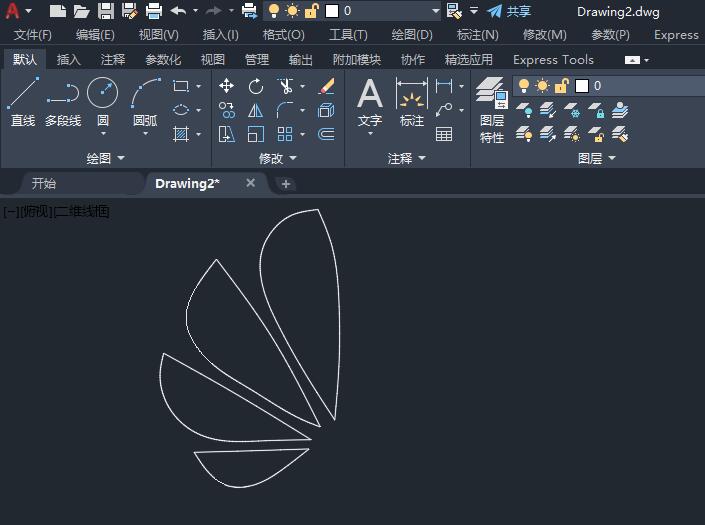Open the Arc tool dropdown arrow
This screenshot has width=705, height=525.
click(145, 134)
